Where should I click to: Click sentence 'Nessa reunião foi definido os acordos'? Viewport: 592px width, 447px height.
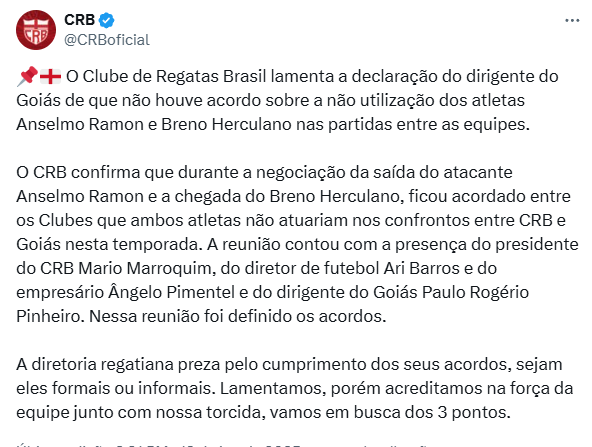(236, 316)
